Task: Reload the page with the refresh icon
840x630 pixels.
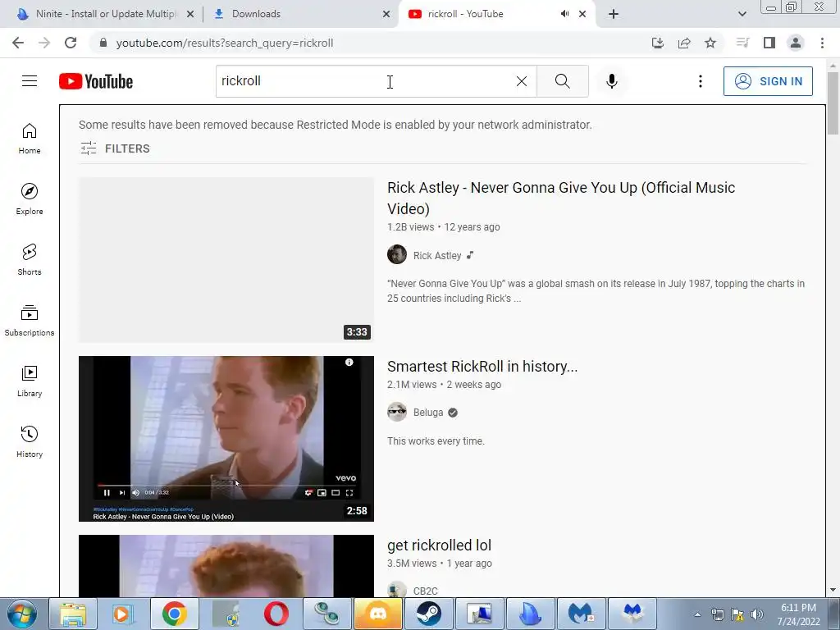Action: (71, 43)
